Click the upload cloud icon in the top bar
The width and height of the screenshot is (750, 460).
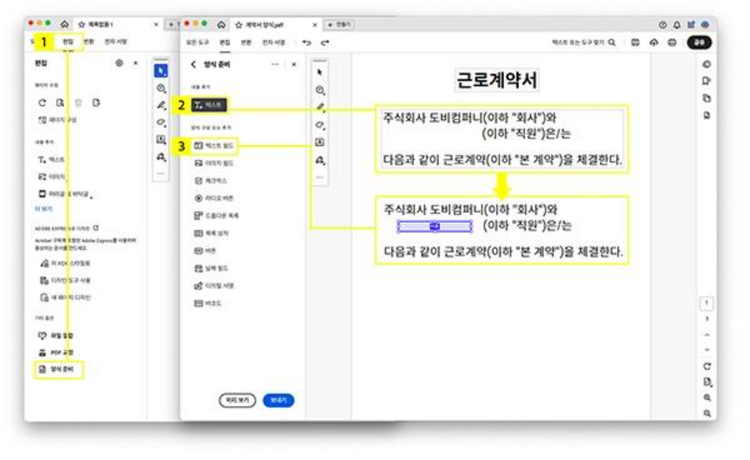654,43
